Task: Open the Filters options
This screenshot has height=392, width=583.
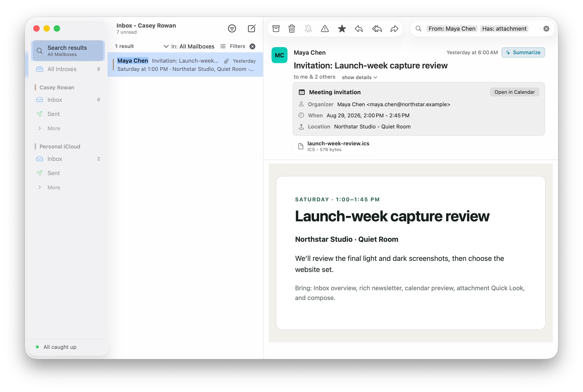Action: click(232, 46)
